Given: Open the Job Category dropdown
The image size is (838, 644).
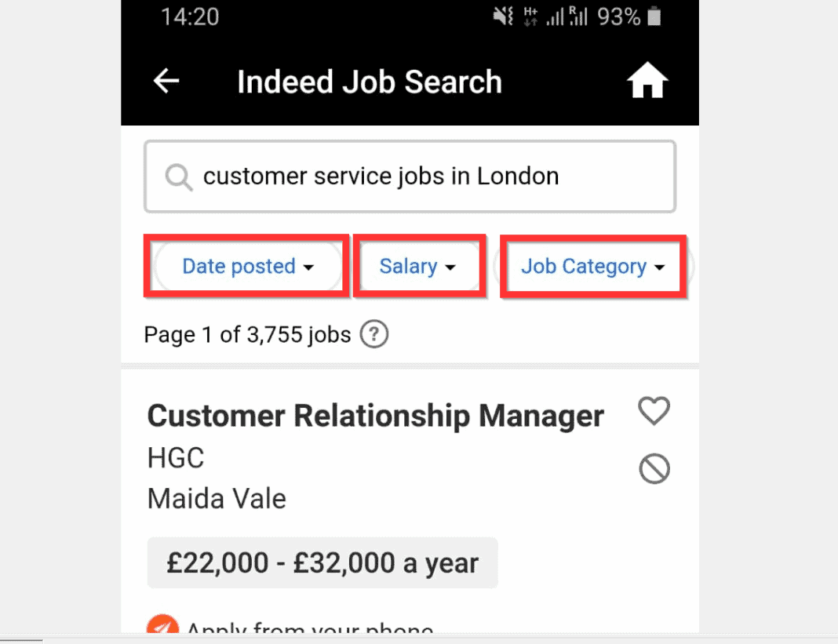Looking at the screenshot, I should [x=592, y=266].
